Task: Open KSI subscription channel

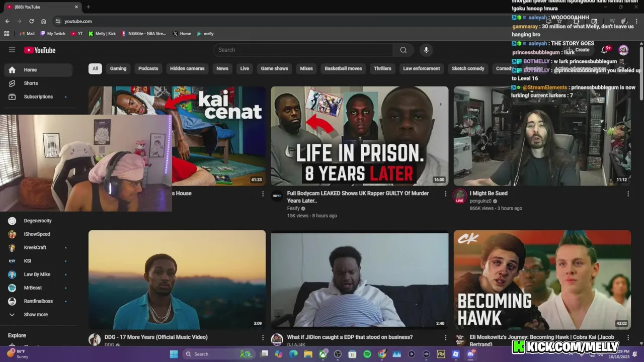Action: tap(38, 261)
